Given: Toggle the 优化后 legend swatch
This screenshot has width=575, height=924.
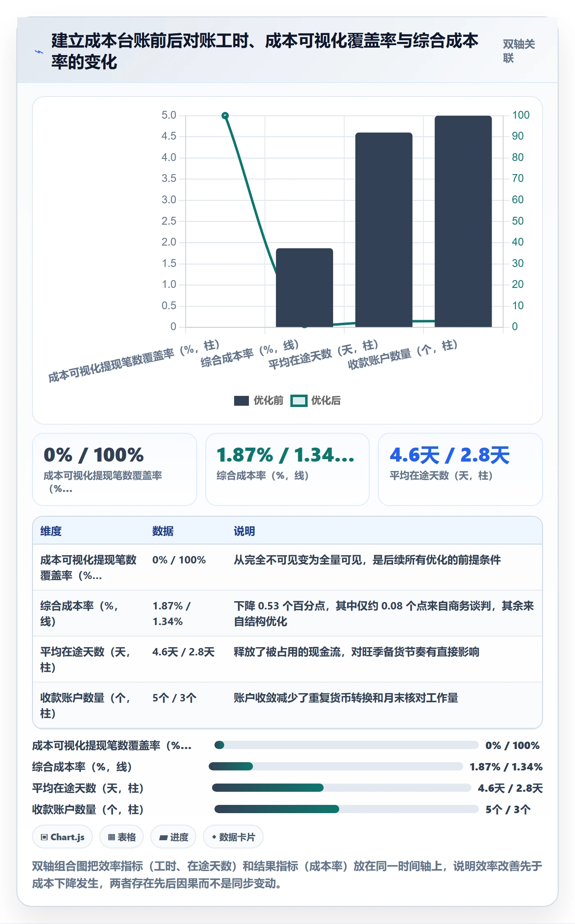Looking at the screenshot, I should point(299,400).
